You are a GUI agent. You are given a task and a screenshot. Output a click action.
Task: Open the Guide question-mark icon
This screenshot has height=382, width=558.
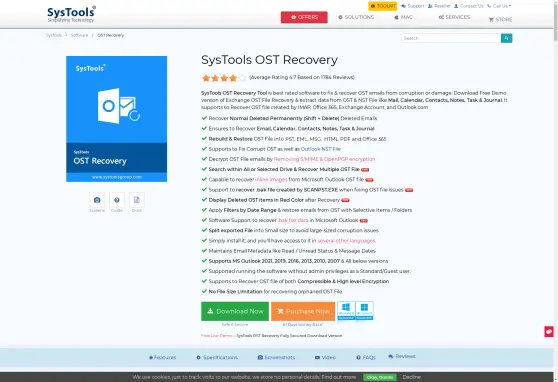pos(117,200)
